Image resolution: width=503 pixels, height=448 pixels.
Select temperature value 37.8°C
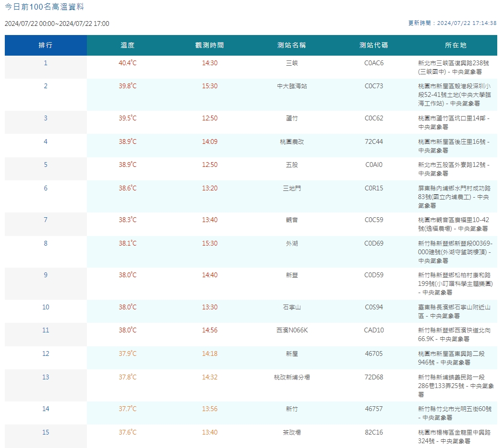tap(128, 377)
